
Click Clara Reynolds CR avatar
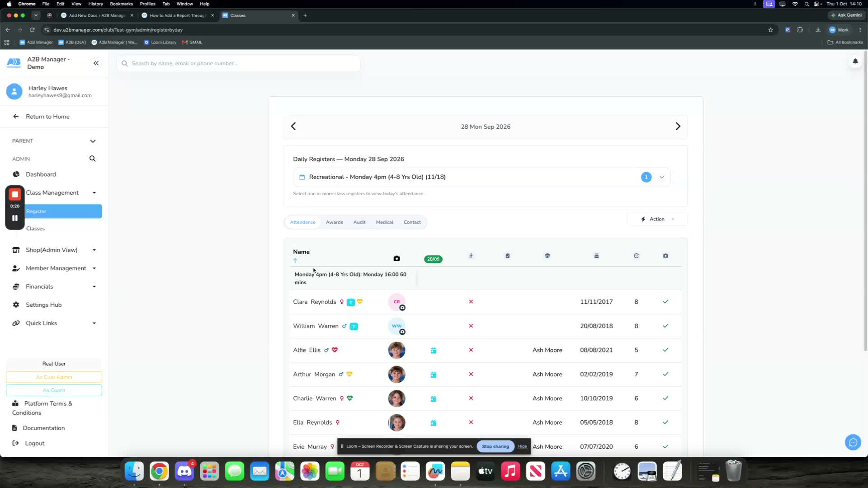(x=396, y=302)
